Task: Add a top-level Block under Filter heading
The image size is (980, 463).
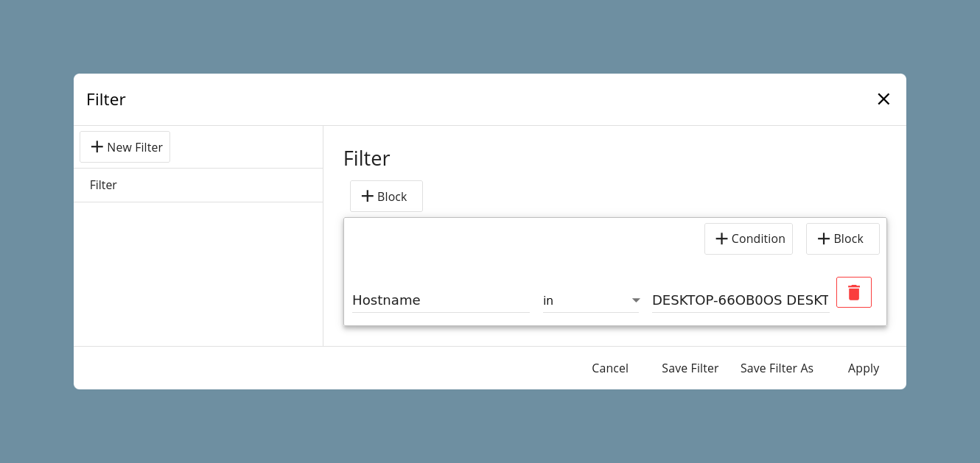Action: tap(386, 197)
